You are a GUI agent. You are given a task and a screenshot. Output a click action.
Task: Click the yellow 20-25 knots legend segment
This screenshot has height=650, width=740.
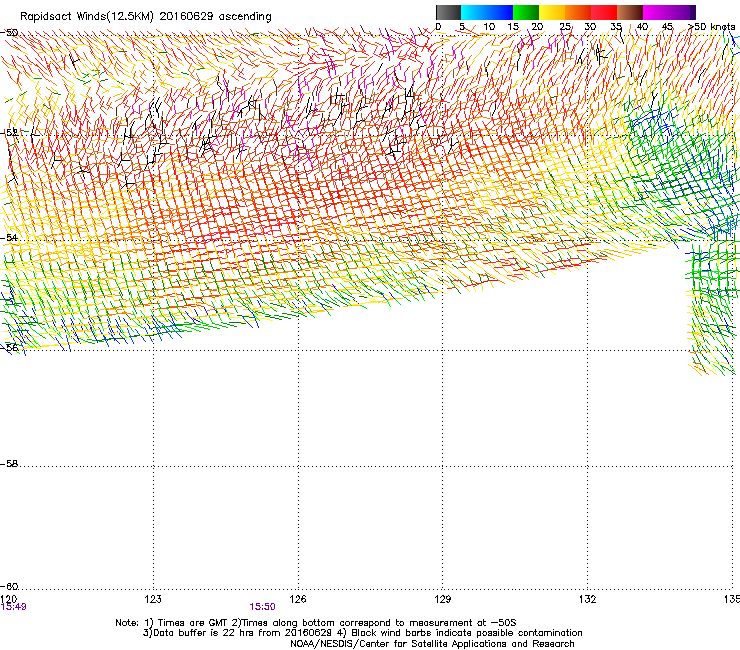click(x=552, y=12)
